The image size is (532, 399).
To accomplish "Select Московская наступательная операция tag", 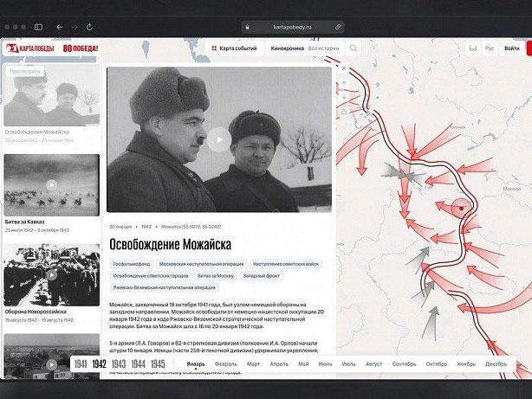I will 202,264.
